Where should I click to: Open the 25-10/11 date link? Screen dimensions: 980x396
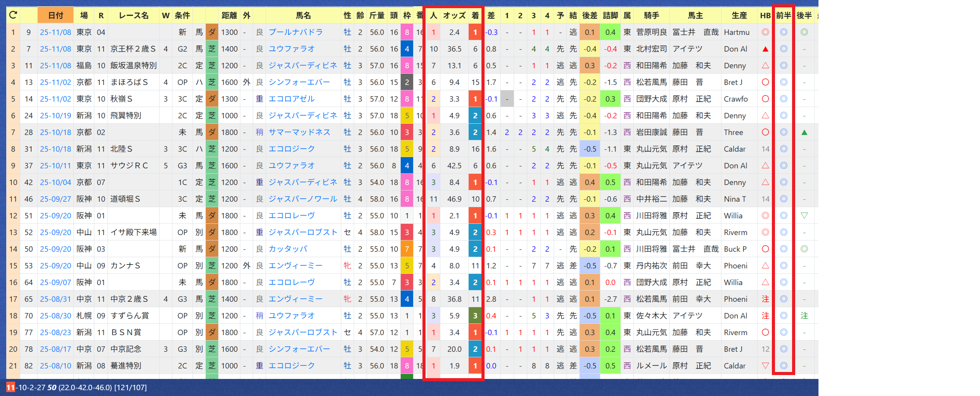click(56, 166)
